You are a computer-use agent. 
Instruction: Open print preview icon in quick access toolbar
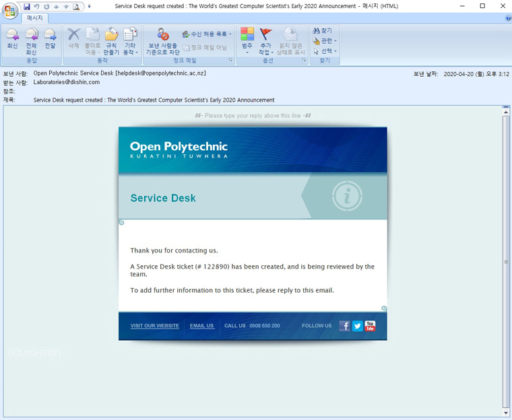click(x=76, y=7)
